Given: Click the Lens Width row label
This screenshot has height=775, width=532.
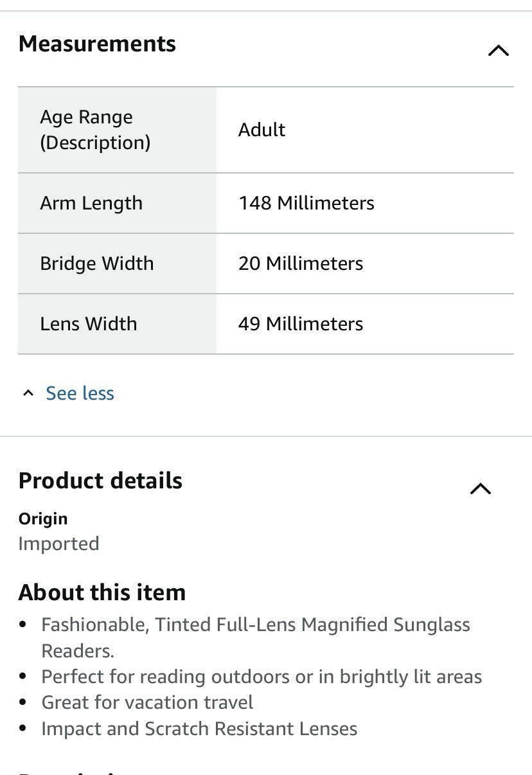Looking at the screenshot, I should pyautogui.click(x=89, y=324).
